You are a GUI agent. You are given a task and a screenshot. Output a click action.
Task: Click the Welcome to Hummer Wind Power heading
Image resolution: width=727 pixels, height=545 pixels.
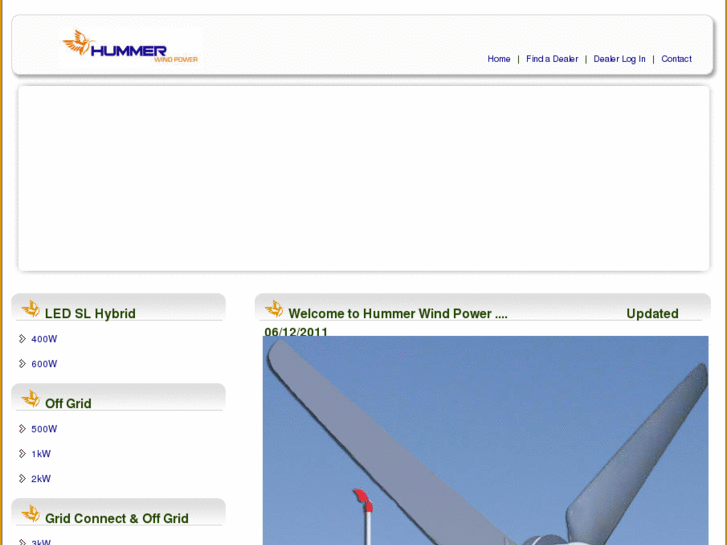point(398,314)
